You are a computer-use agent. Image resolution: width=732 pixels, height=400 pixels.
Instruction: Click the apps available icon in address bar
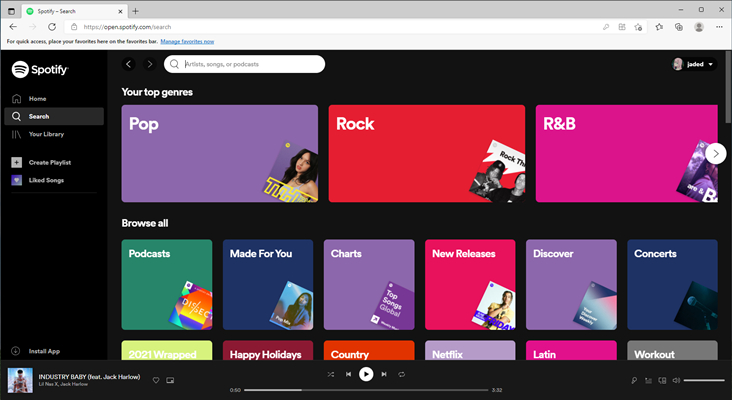[622, 27]
